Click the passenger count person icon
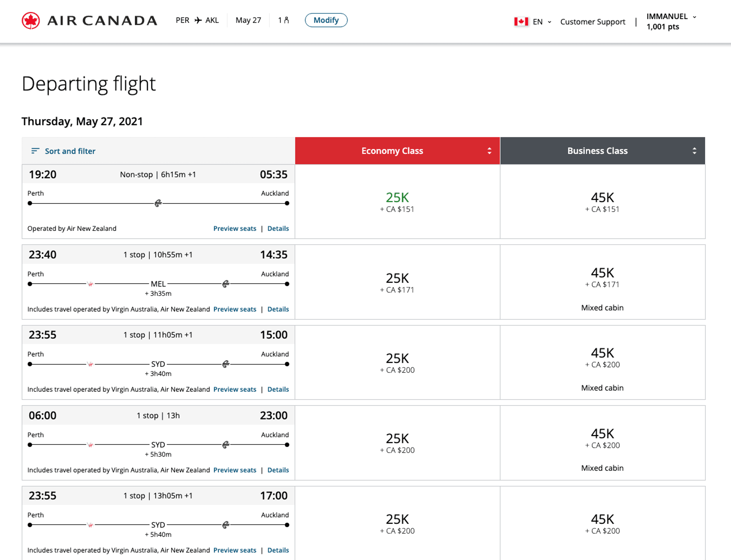Screen dimensions: 731x560 [286, 20]
